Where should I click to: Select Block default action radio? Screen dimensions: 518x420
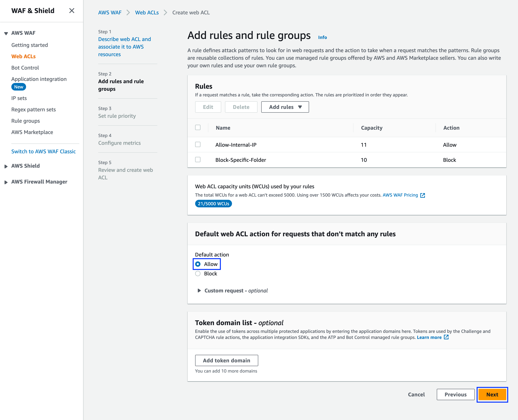(x=198, y=274)
